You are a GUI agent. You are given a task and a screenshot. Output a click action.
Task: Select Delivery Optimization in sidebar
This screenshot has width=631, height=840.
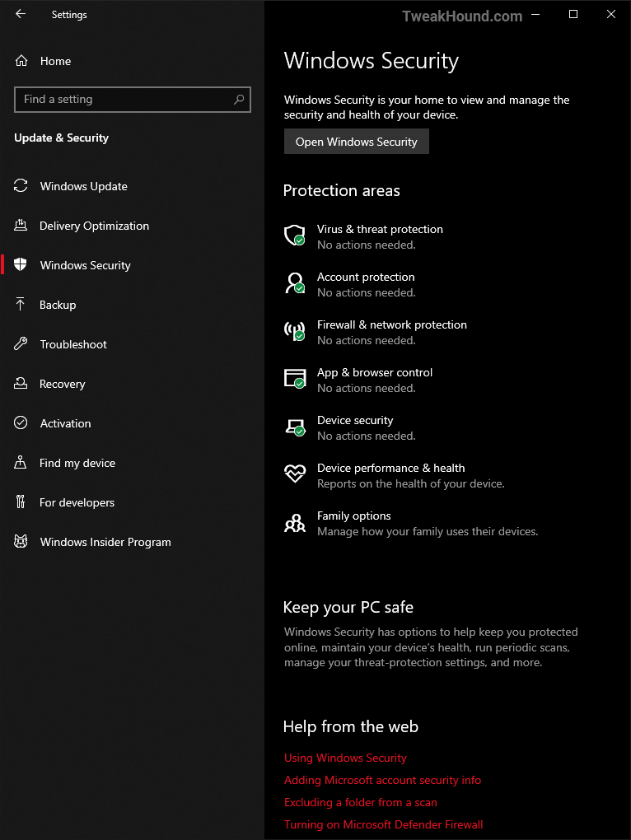[94, 226]
